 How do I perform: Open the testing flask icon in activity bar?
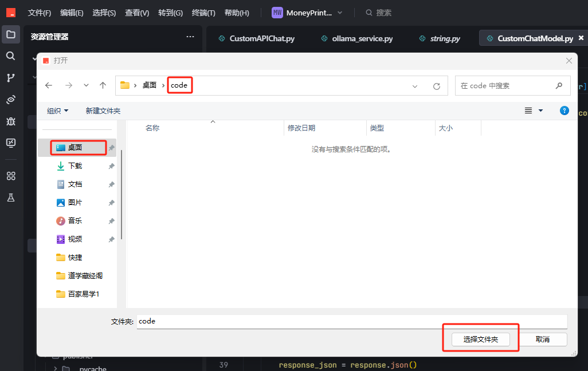11,198
